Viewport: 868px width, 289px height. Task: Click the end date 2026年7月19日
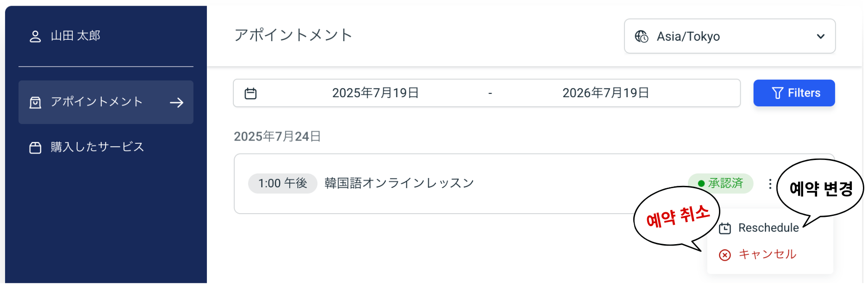(x=605, y=93)
